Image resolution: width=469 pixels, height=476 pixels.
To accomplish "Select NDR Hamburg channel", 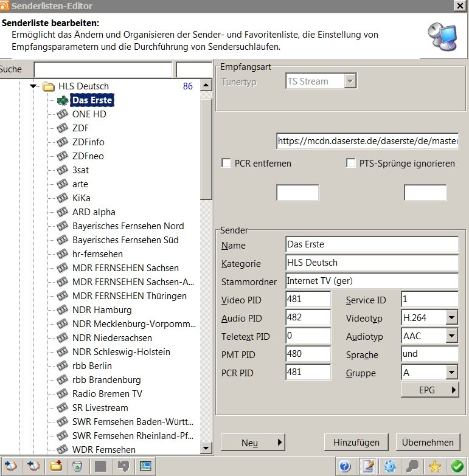I will (102, 310).
